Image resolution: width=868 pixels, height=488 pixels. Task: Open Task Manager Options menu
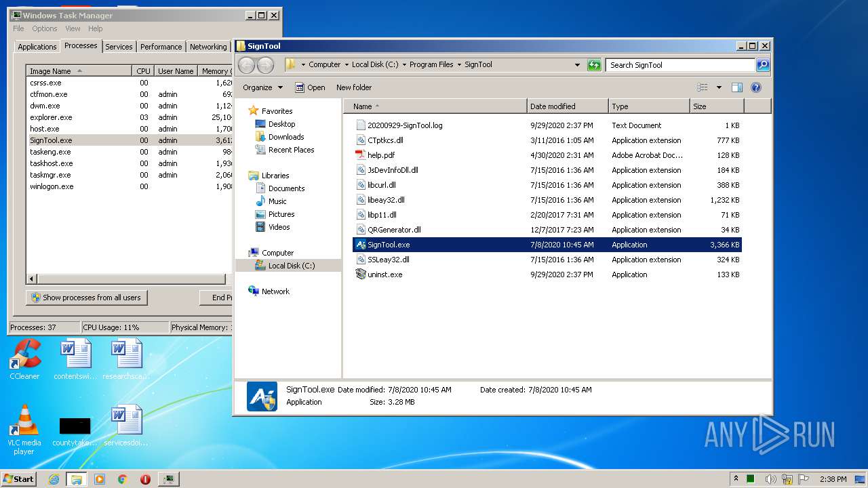45,28
